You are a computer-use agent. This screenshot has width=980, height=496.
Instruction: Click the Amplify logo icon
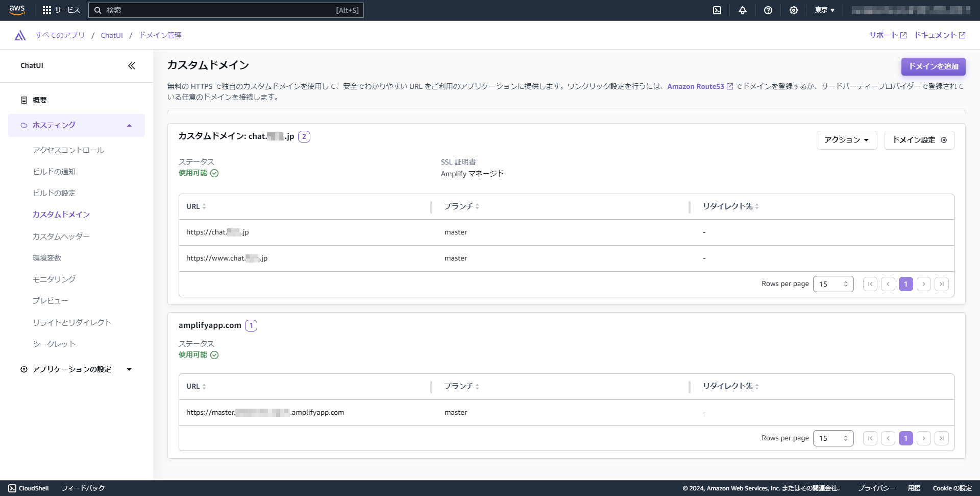20,35
